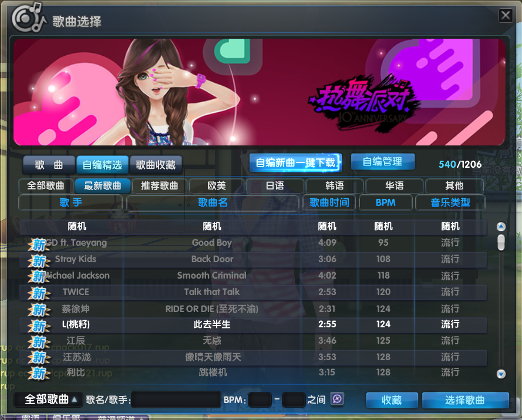Select the 最新歌曲 category
The image size is (522, 420).
pyautogui.click(x=103, y=185)
